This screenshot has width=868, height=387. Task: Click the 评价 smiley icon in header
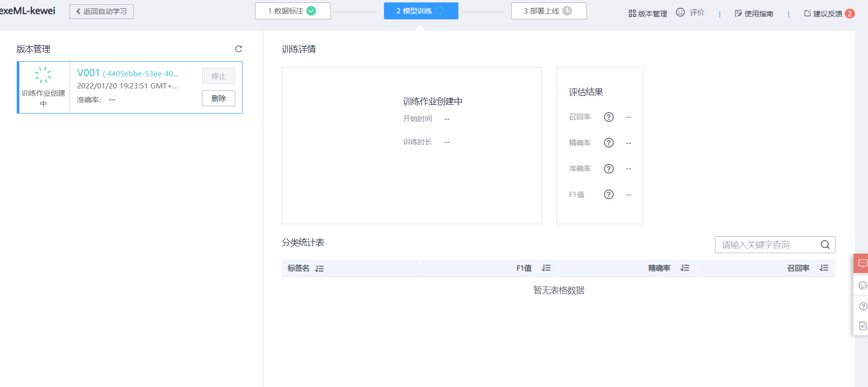pyautogui.click(x=680, y=12)
